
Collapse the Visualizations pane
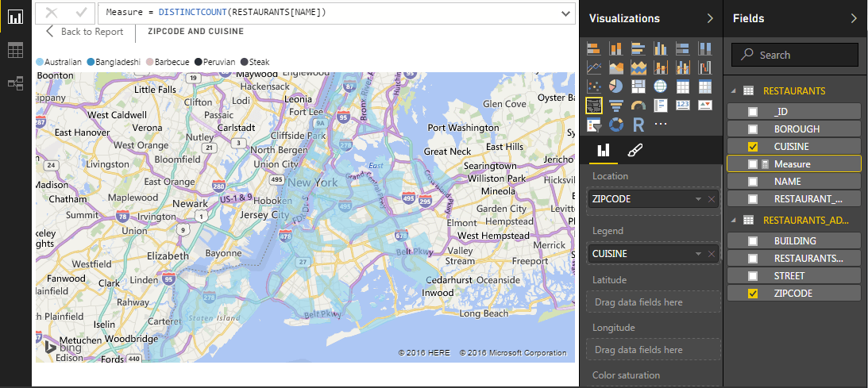tap(710, 18)
